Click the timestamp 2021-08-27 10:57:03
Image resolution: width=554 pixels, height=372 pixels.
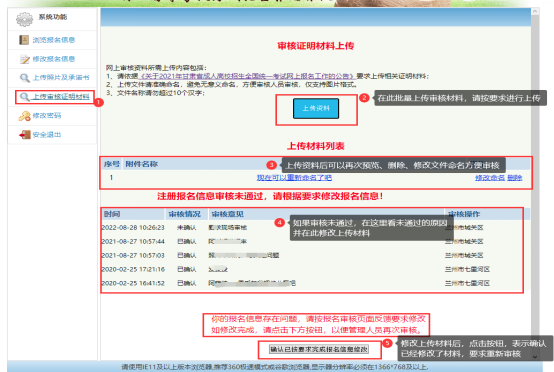pos(133,255)
